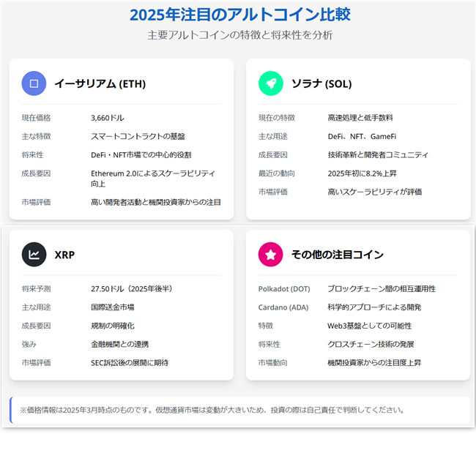The width and height of the screenshot is (476, 453).
Task: Click the Cardano (ADA) label
Action: click(x=283, y=307)
